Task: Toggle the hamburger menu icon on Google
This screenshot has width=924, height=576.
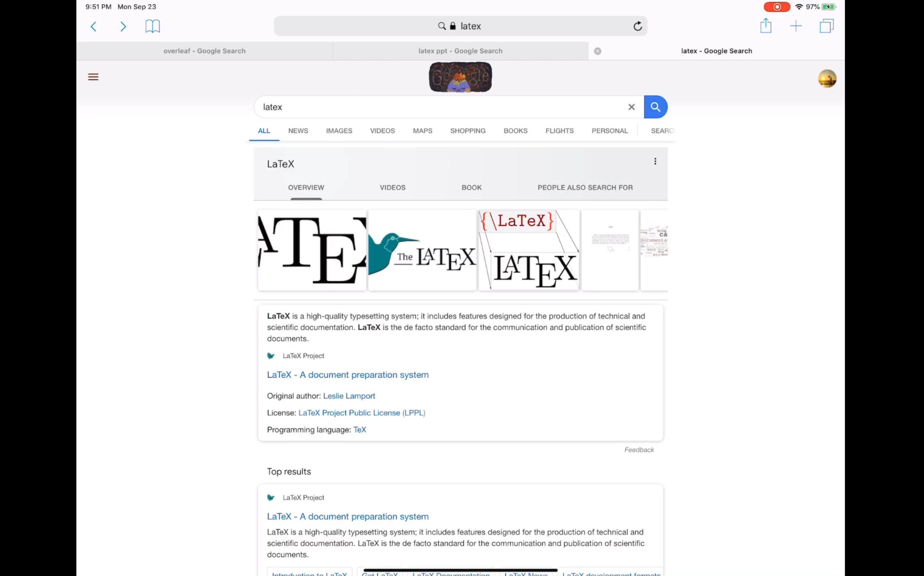Action: pyautogui.click(x=93, y=76)
